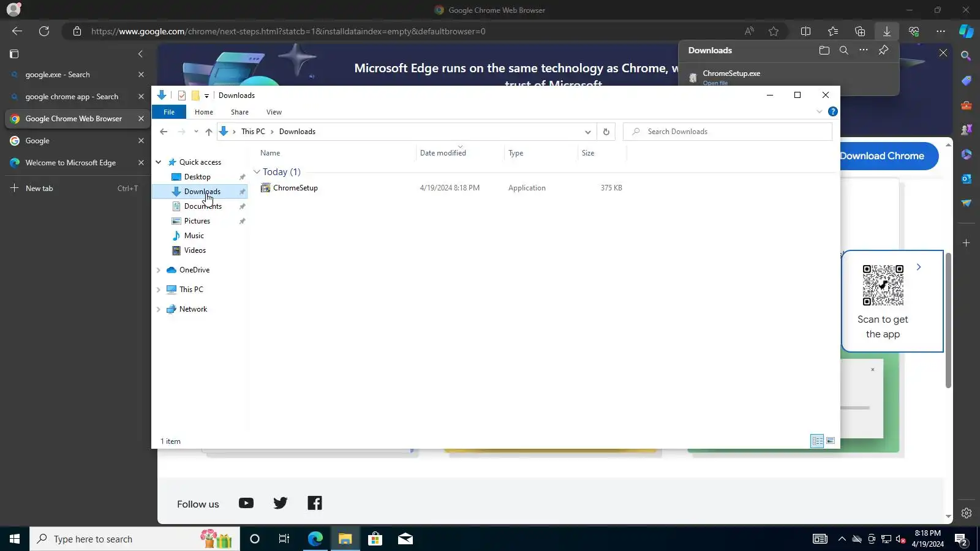Open Explorer address bar history dropdown
The width and height of the screenshot is (980, 551).
pos(588,132)
